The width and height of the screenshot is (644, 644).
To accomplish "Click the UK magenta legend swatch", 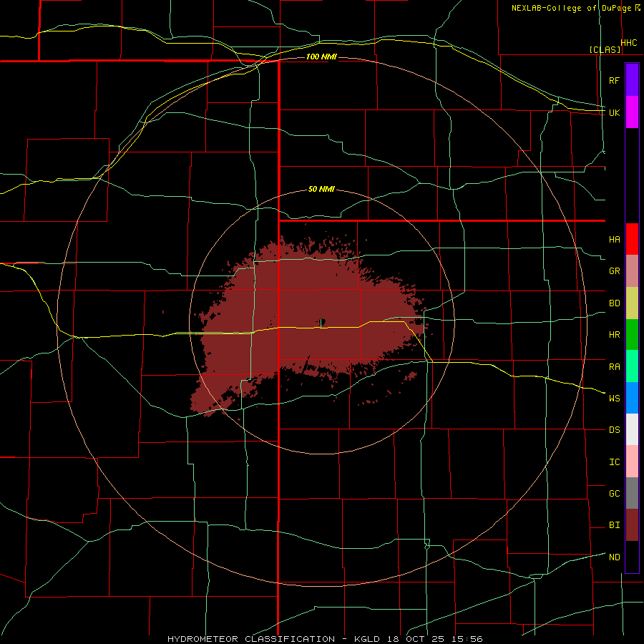I will coord(632,112).
